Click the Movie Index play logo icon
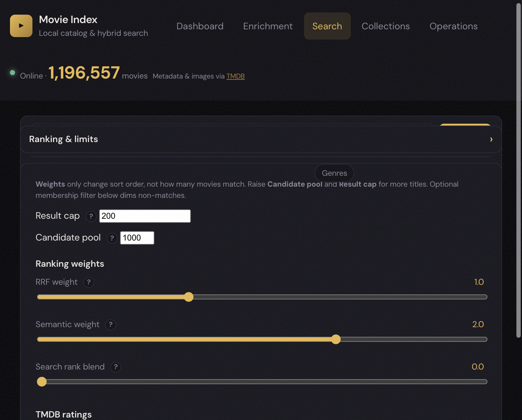The height and width of the screenshot is (420, 522). pos(21,26)
